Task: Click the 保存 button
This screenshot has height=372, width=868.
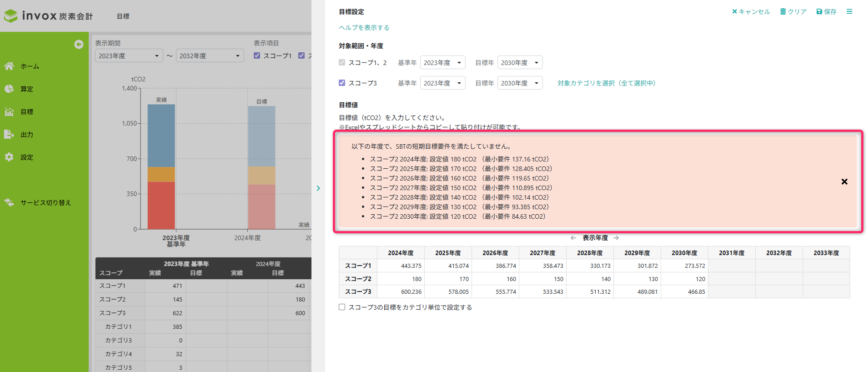Action: tap(826, 12)
